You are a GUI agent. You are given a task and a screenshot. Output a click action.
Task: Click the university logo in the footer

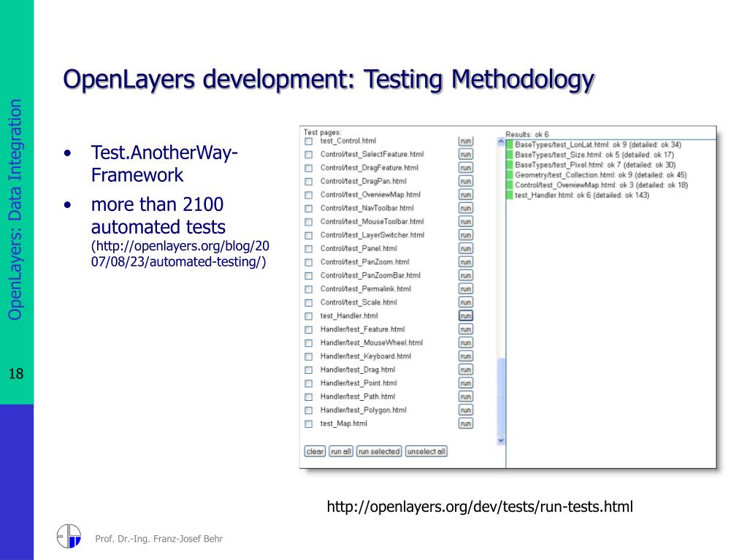69,536
